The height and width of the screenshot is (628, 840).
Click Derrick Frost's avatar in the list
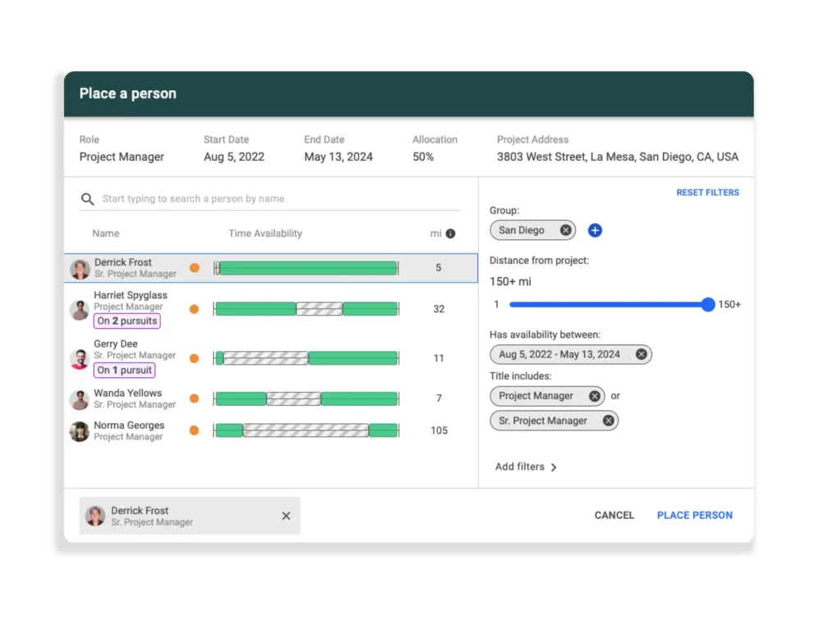[80, 269]
